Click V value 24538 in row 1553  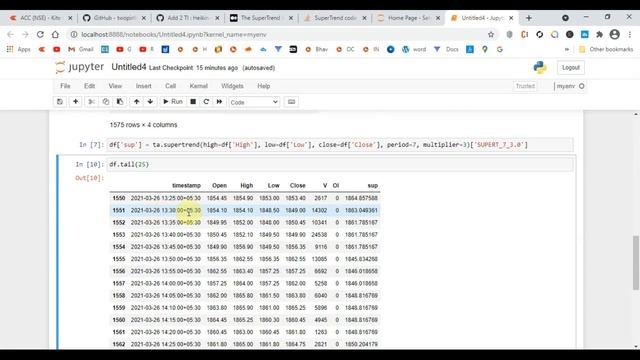(319, 235)
